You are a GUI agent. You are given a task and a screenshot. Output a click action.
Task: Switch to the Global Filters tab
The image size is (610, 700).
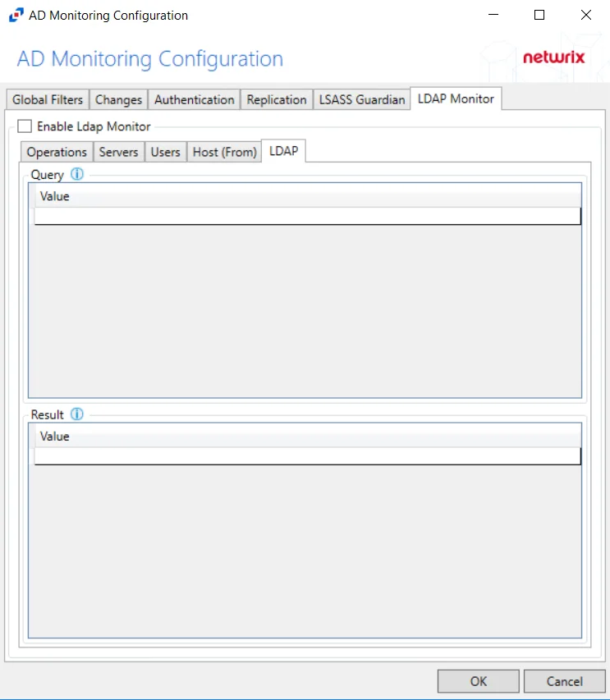(48, 99)
